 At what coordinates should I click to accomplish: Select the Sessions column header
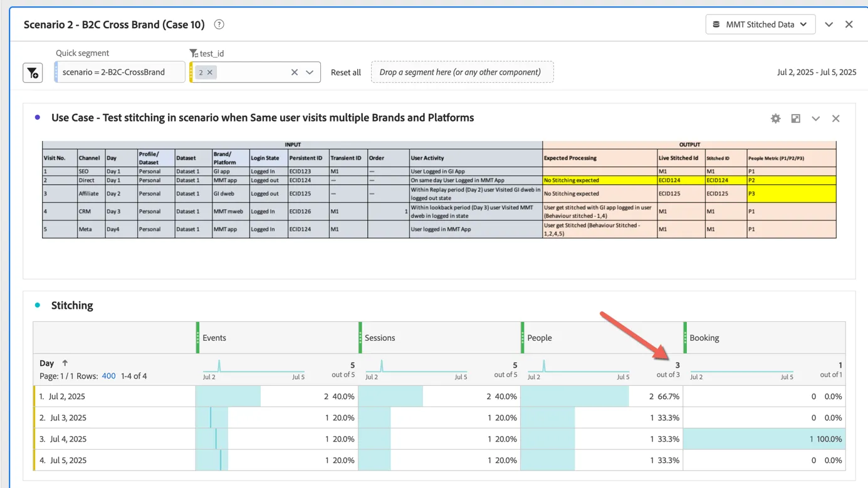coord(440,338)
